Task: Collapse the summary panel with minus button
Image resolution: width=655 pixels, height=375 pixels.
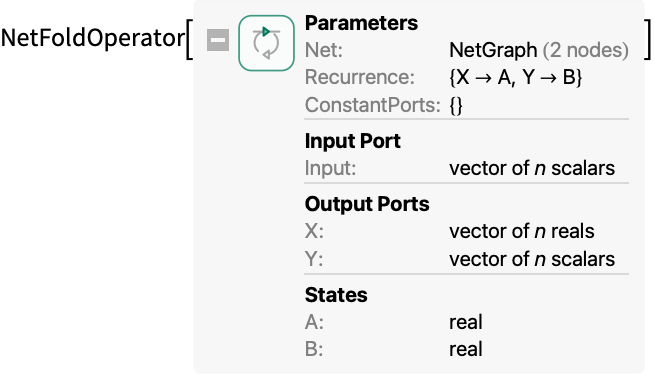Action: (218, 40)
